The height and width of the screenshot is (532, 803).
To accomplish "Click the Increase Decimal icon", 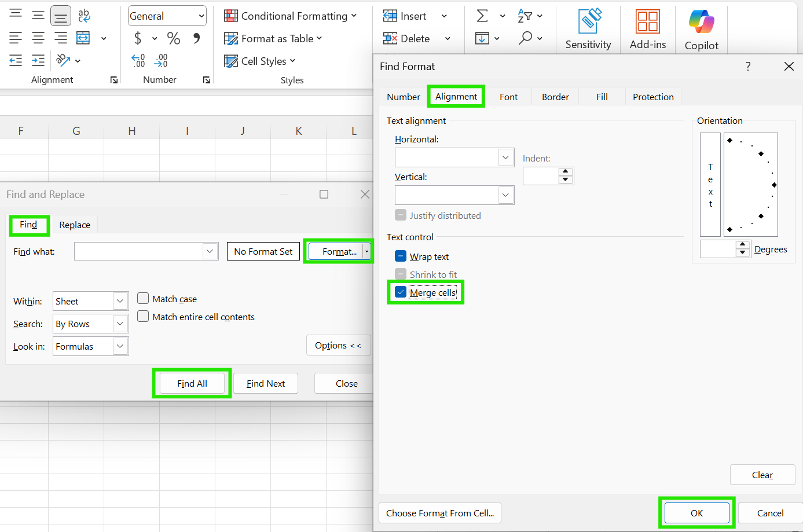I will click(138, 60).
